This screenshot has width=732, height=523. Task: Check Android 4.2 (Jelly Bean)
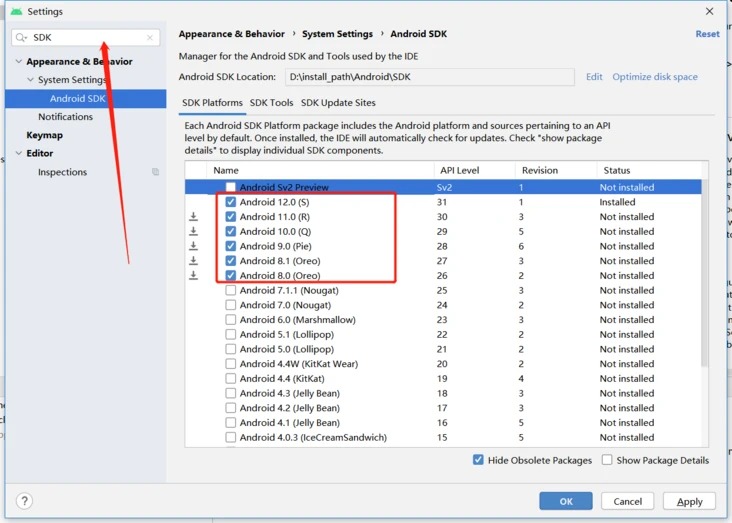coord(231,408)
